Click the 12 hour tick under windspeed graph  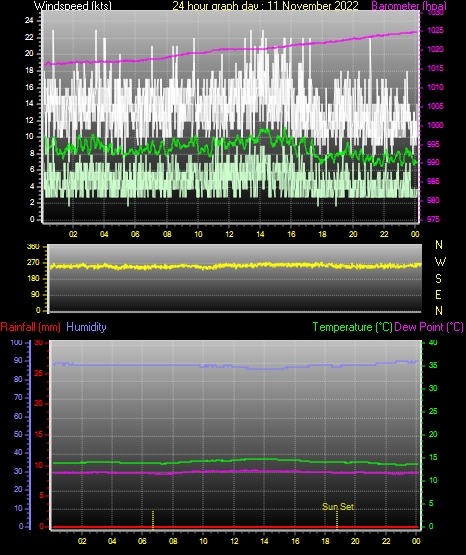[229, 234]
